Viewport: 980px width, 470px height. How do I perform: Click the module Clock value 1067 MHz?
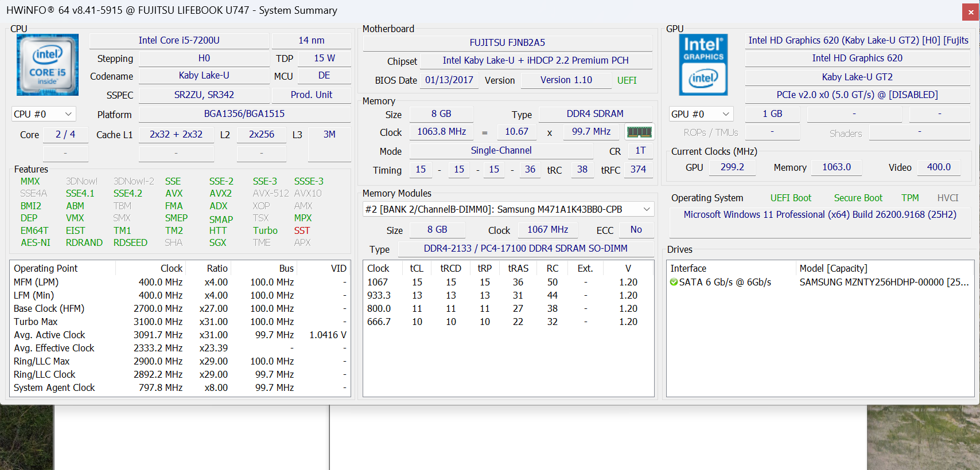pos(548,229)
